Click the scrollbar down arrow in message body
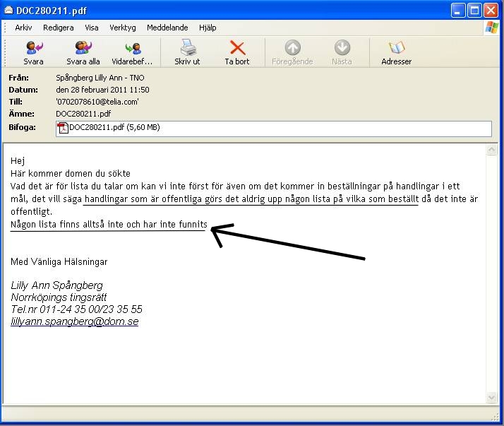 [x=491, y=398]
